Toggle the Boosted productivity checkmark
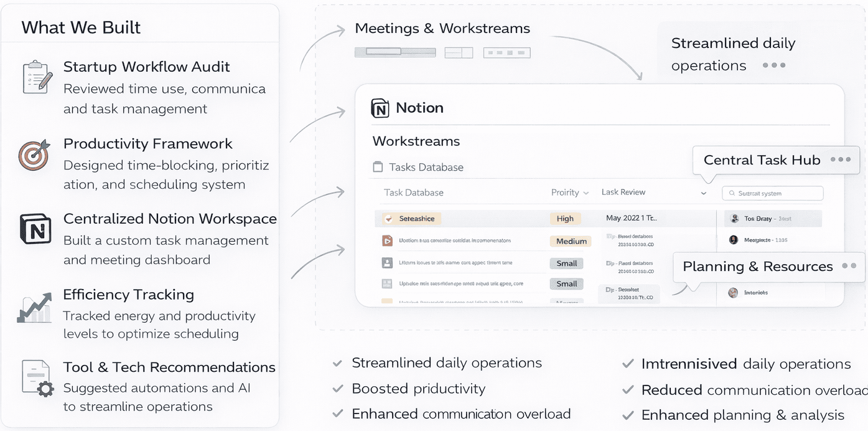This screenshot has height=431, width=868. tap(338, 388)
